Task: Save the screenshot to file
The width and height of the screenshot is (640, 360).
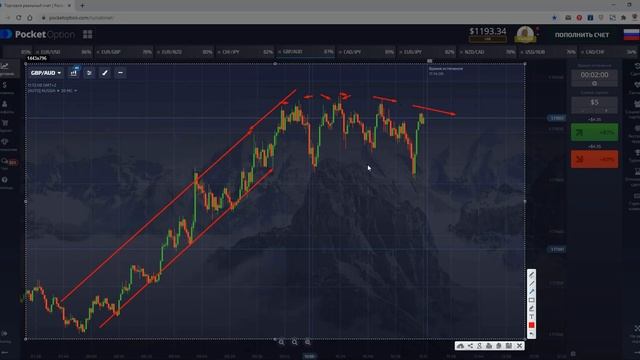Action: click(x=509, y=346)
